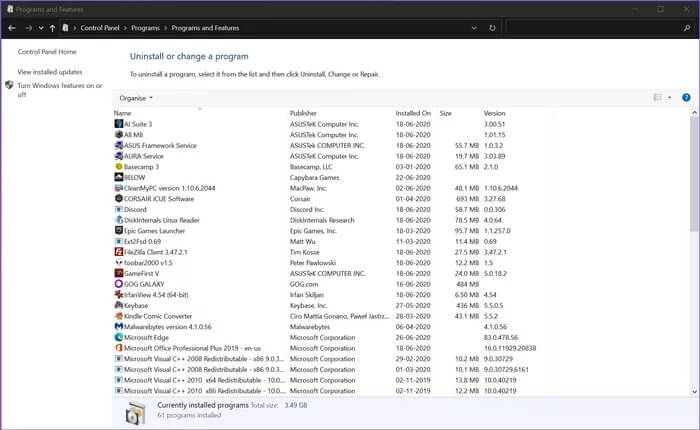
Task: Click the forward navigation arrow
Action: pos(29,28)
